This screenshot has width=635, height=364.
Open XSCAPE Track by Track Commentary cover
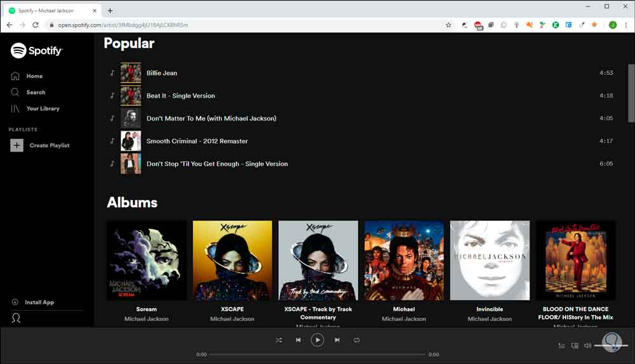(318, 261)
